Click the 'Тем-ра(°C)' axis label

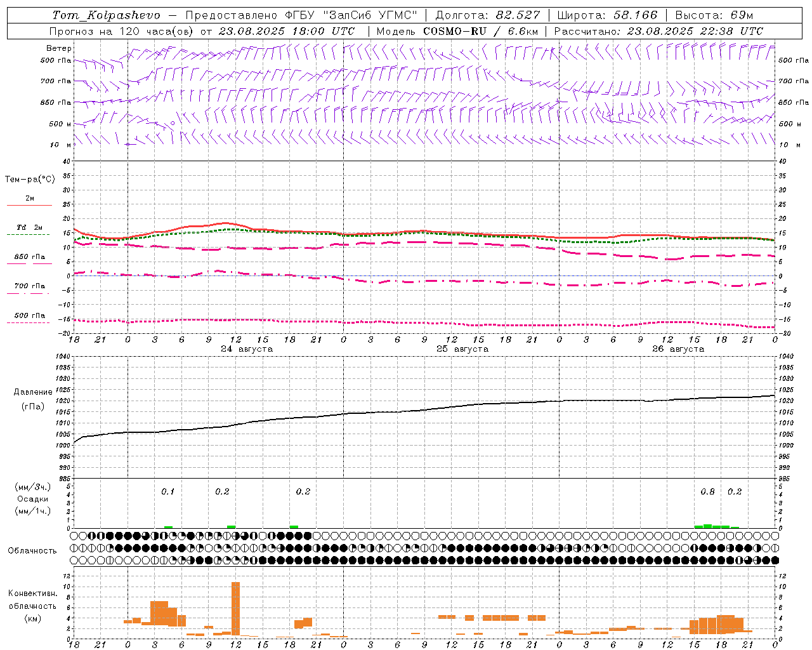(30, 180)
